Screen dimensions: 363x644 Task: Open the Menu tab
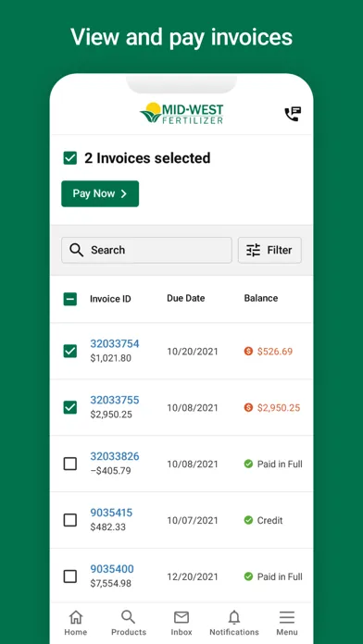click(287, 623)
